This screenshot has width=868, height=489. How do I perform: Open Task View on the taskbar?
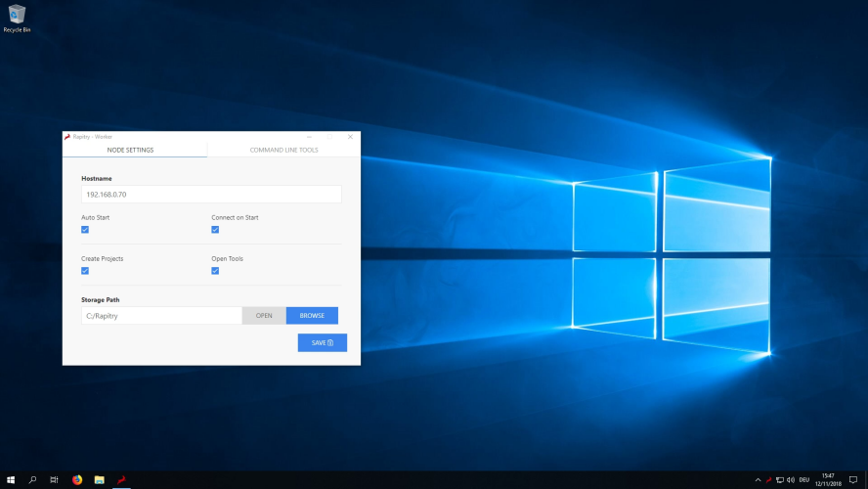click(55, 480)
